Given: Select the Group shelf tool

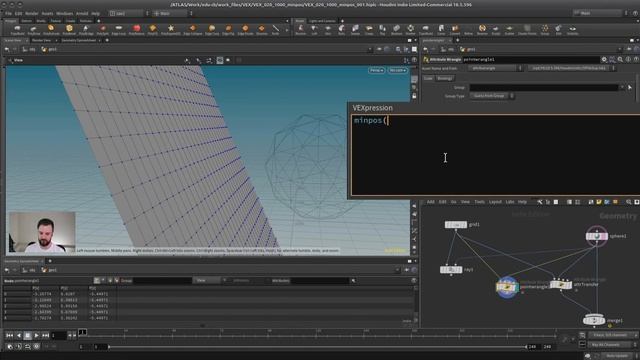Looking at the screenshot, I should [545, 29].
